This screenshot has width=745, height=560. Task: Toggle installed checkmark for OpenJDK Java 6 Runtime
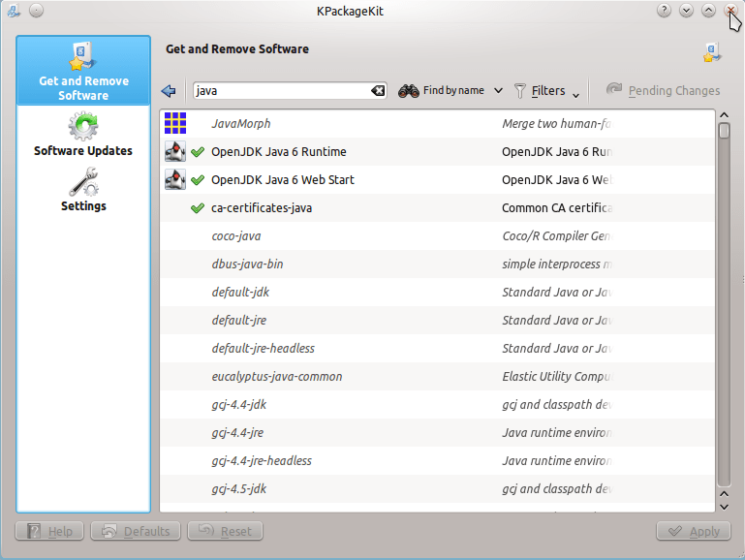(x=198, y=152)
